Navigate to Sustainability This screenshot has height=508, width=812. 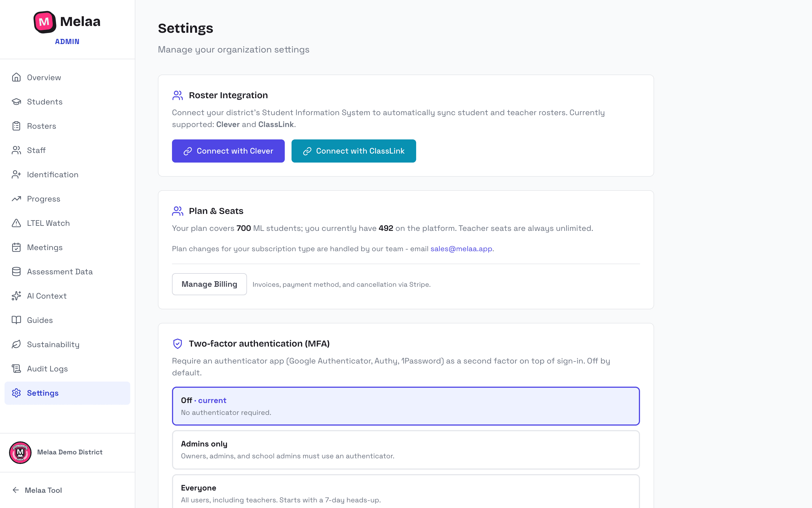pos(67,344)
